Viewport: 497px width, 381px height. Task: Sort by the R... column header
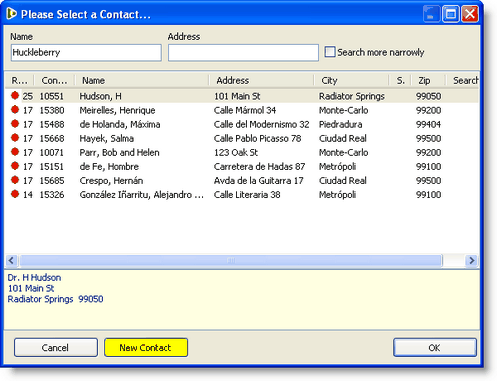(20, 80)
